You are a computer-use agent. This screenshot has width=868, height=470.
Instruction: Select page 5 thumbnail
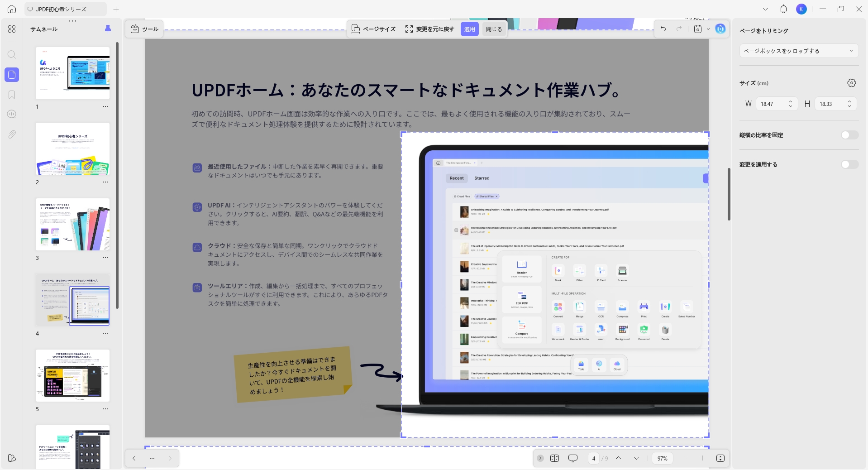point(72,375)
